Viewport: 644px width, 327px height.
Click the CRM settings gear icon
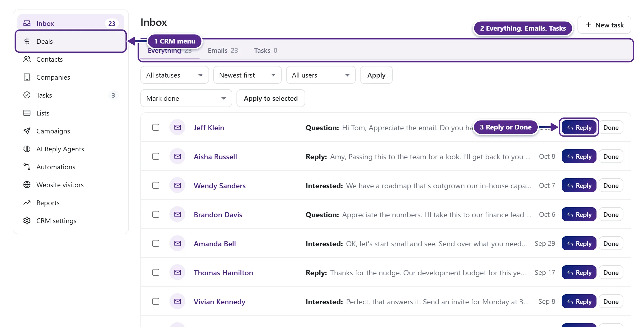pos(27,220)
